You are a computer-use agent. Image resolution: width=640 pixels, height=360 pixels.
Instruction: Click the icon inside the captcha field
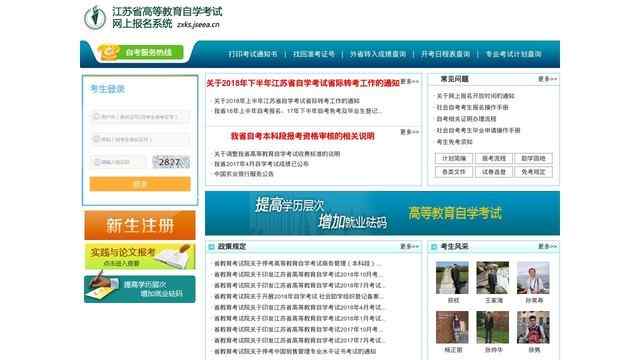click(x=97, y=162)
